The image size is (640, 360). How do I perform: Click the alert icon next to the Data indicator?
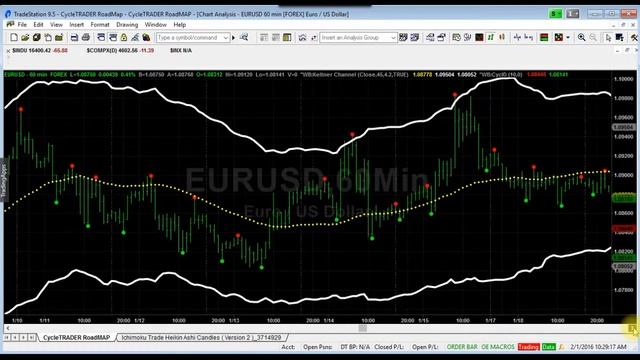coord(562,347)
